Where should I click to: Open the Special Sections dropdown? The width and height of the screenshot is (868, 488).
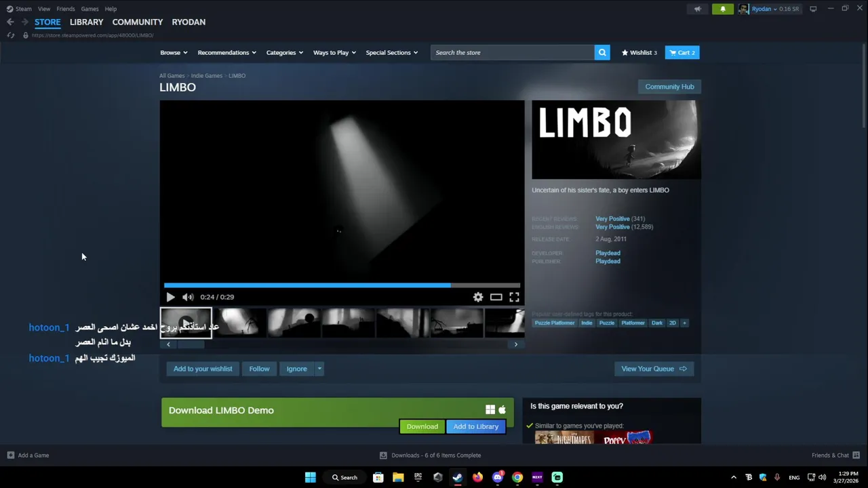[391, 53]
